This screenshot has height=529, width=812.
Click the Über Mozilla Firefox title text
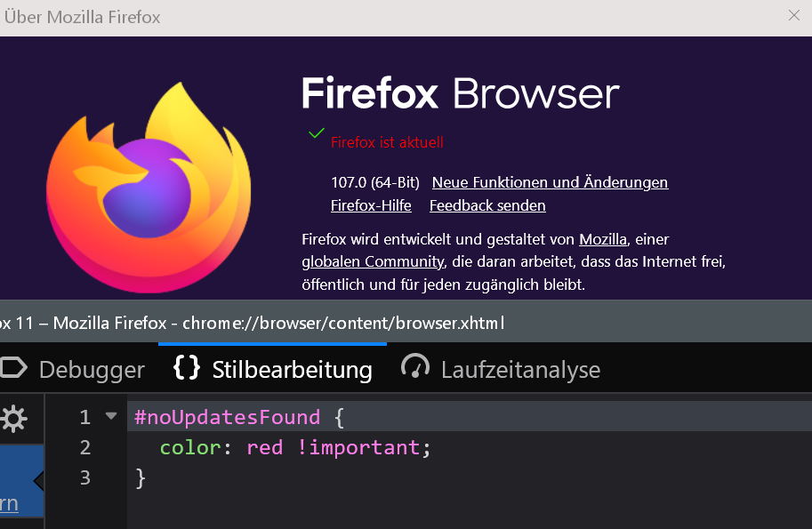pos(82,17)
